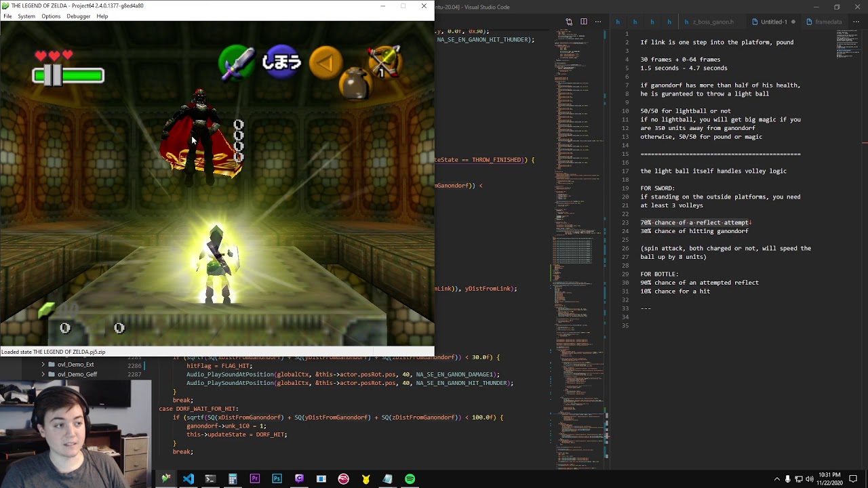Screen dimensions: 868x488
Task: Click the yellow C-left arrow icon in game
Action: coord(325,63)
